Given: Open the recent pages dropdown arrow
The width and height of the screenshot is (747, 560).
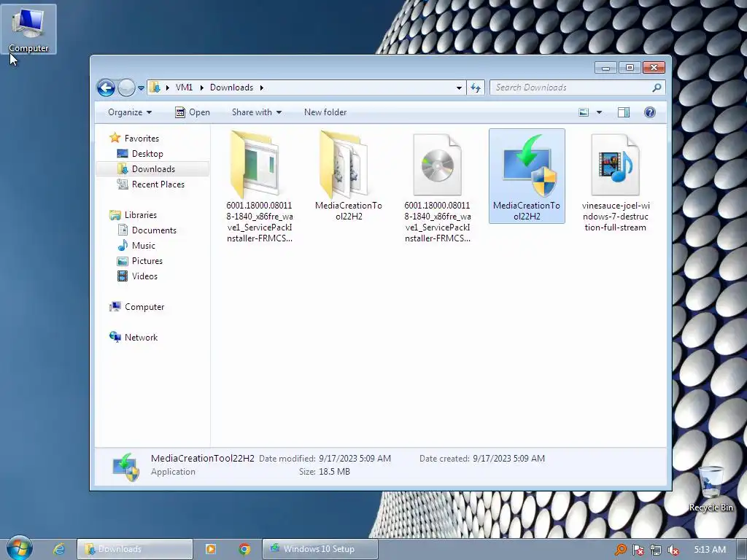Looking at the screenshot, I should pyautogui.click(x=141, y=88).
